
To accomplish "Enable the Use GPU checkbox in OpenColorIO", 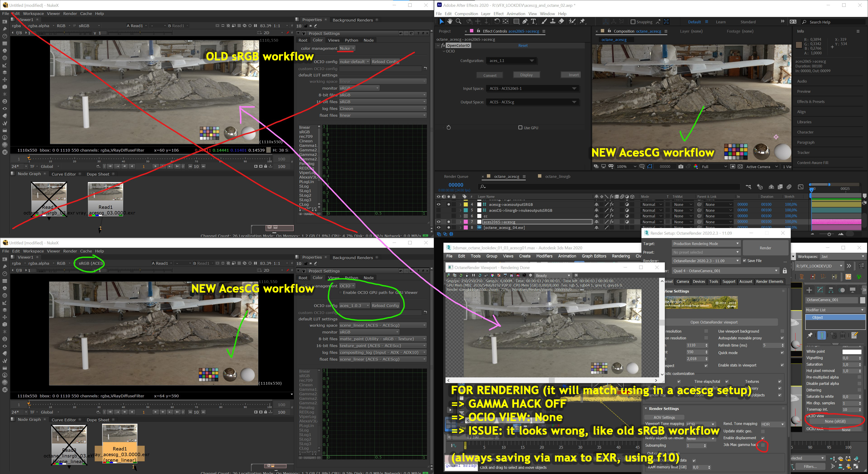I will coord(520,128).
